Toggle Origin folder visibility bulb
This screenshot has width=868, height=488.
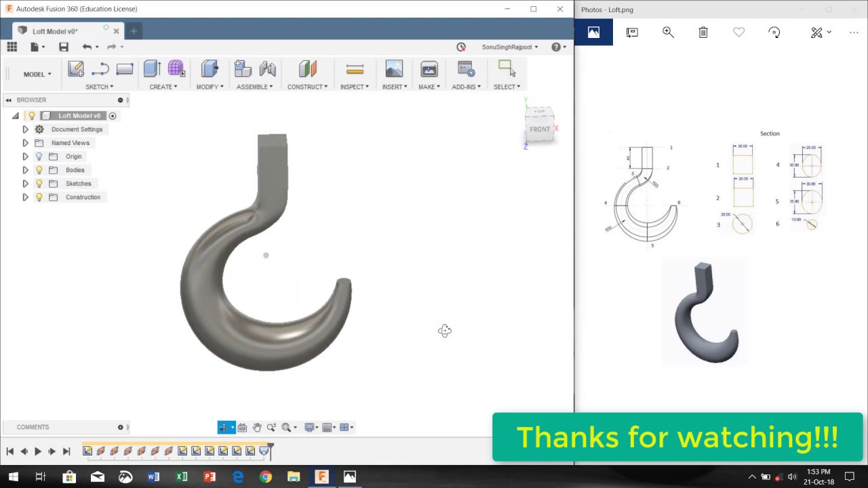[x=39, y=157]
